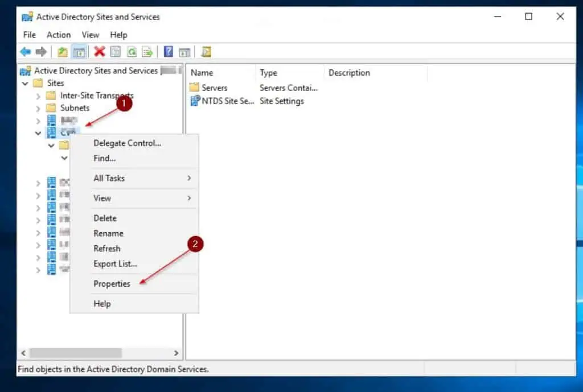Screen dimensions: 583x392
Task: Open the Help menu in the menu bar
Action: tap(118, 35)
